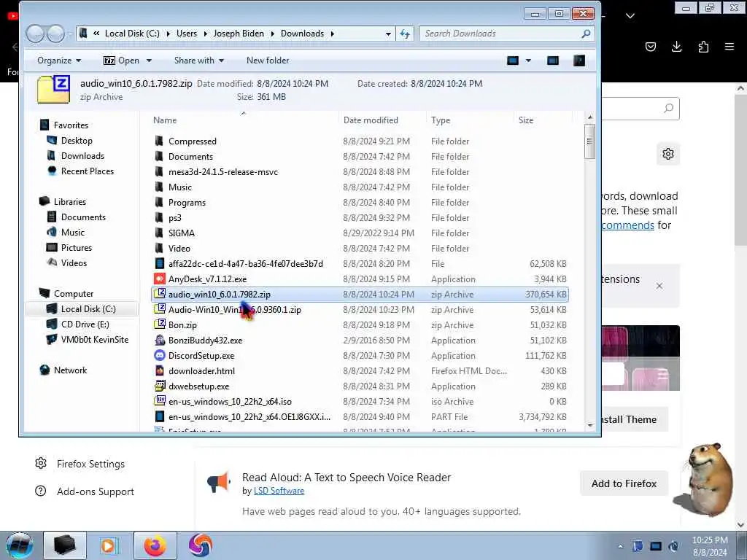Select file affa22dc-ce1d-4a47-ba36-4fe07dee3b7d

click(245, 263)
